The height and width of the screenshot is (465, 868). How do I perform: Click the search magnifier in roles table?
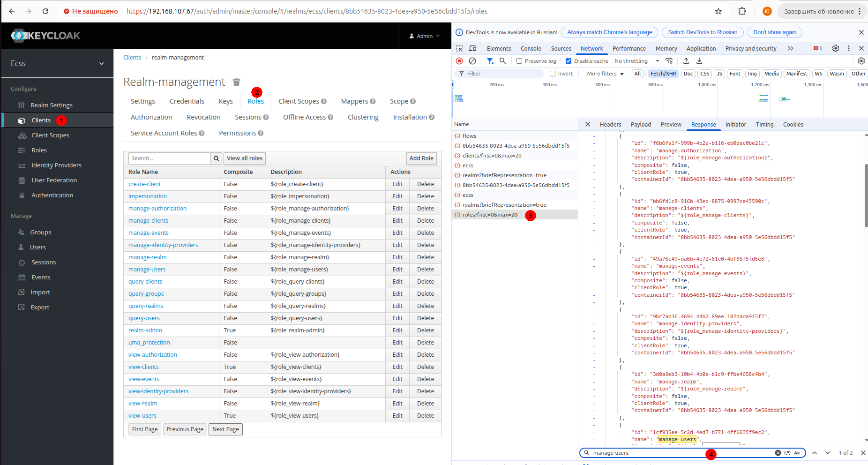coord(216,158)
